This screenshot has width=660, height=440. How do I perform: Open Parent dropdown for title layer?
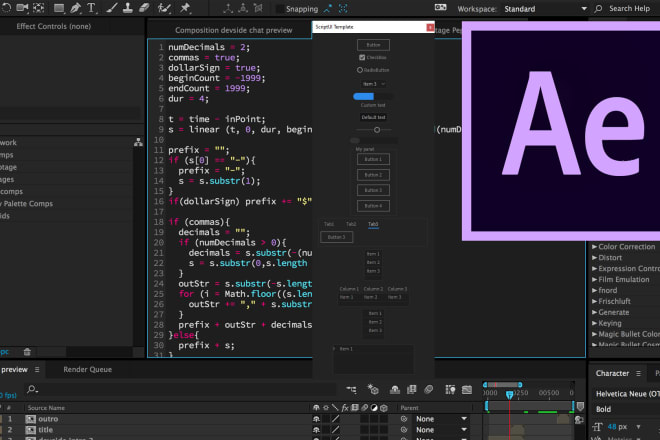pos(442,430)
